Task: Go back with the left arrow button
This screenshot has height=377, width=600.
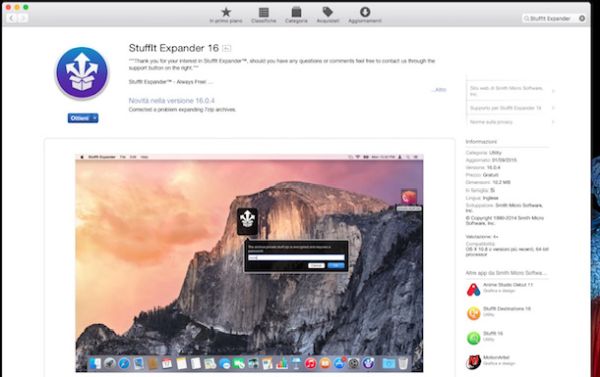Action: coord(11,18)
